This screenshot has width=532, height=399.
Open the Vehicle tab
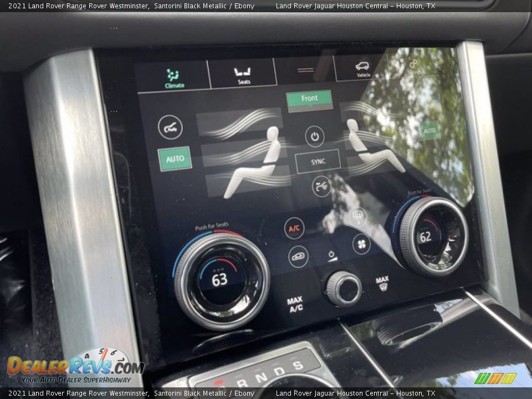point(362,69)
